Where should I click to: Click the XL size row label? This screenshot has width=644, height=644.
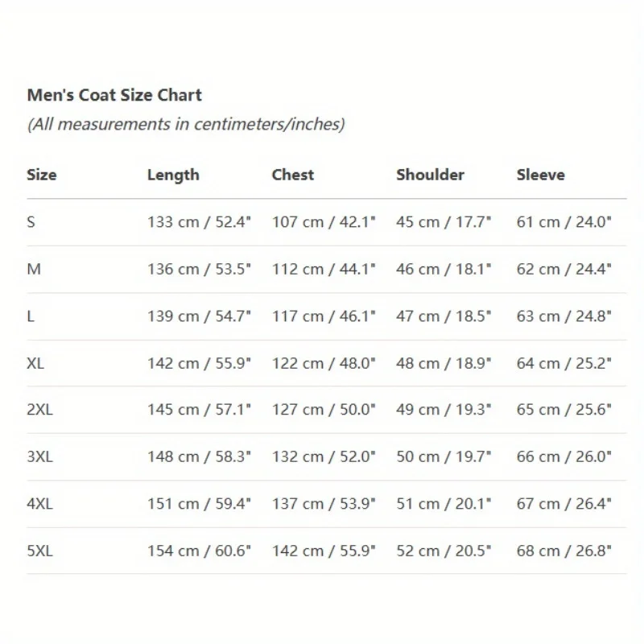pos(35,363)
